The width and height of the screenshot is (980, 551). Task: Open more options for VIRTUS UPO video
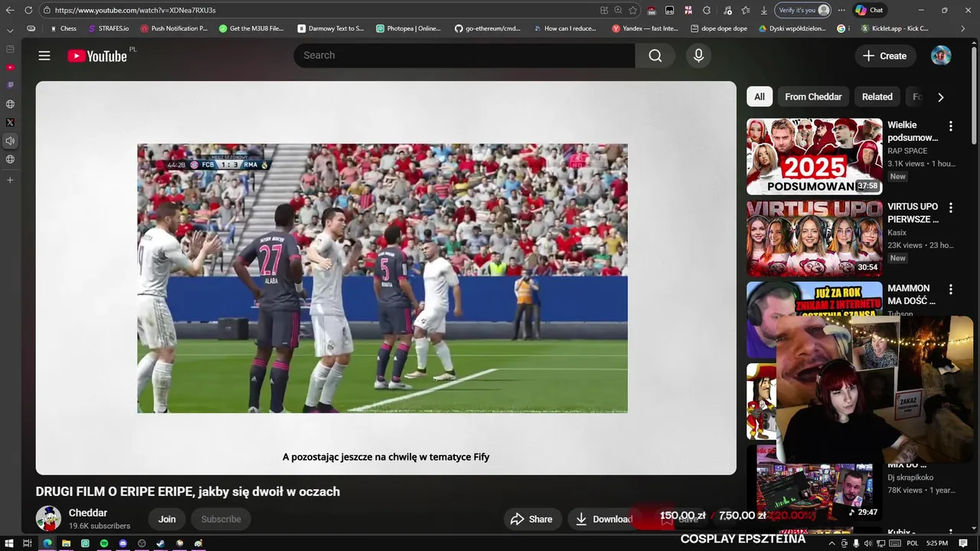point(951,208)
